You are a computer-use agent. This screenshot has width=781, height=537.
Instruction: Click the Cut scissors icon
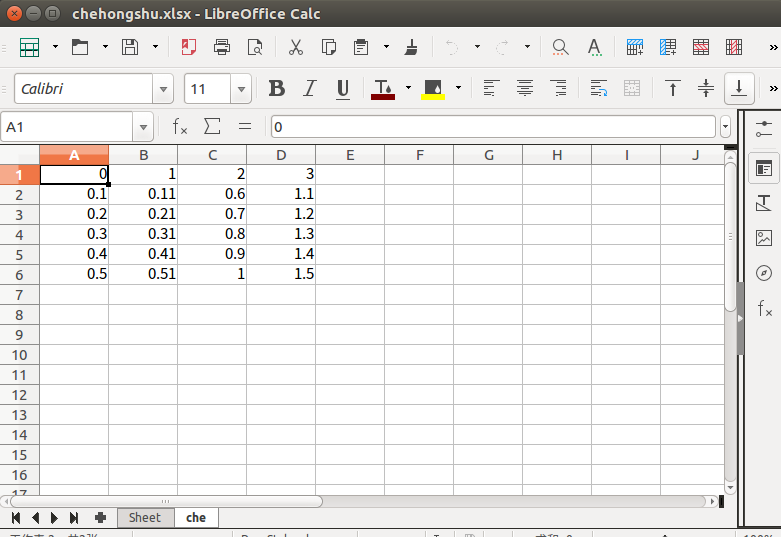pos(296,47)
